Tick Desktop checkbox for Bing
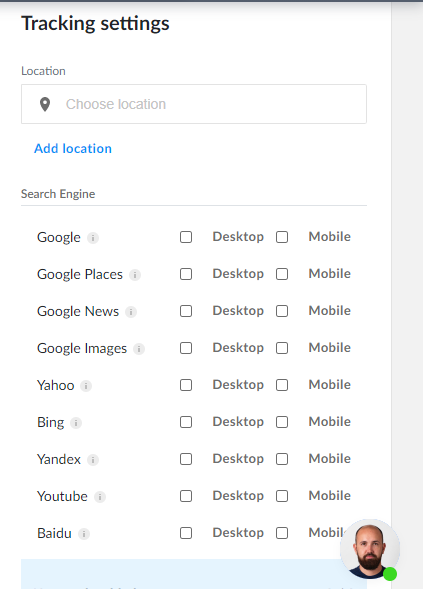Screen dimensions: 423x589 (186, 422)
